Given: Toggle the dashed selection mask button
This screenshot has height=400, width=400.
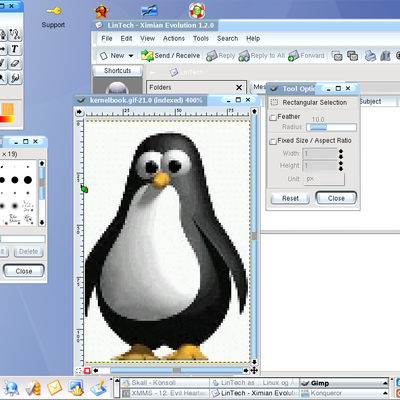Looking at the screenshot, I should pyautogui.click(x=79, y=370).
